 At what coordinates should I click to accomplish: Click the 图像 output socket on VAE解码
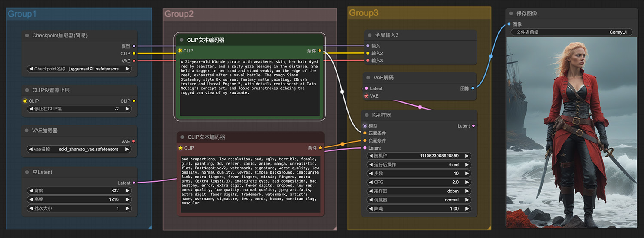click(473, 88)
